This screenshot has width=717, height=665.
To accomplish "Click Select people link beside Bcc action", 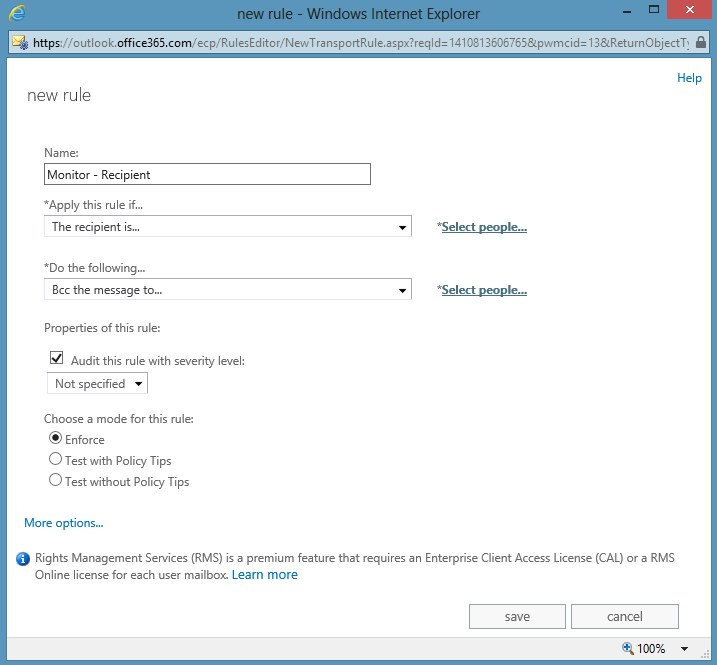I will (484, 290).
